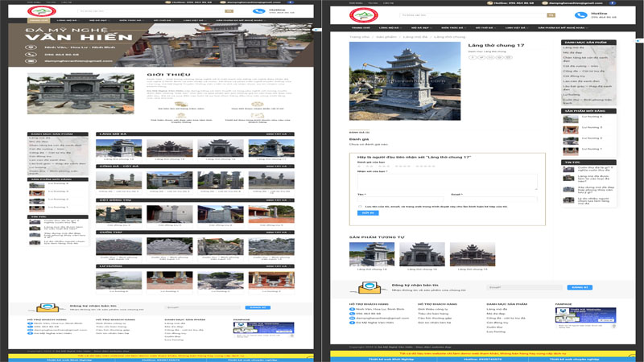Viewport: 644px width, 362px height.
Task: Select three-star rating in review form
Action: pyautogui.click(x=384, y=167)
